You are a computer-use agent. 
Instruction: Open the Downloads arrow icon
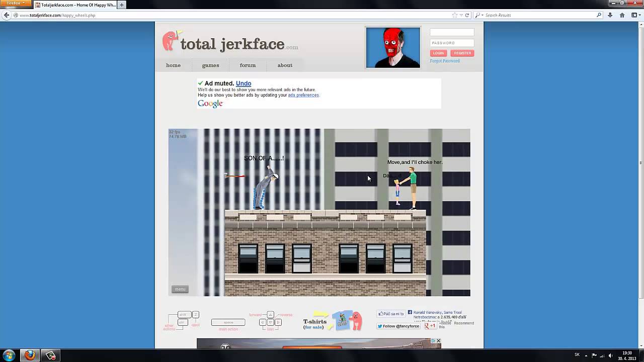[x=610, y=15]
